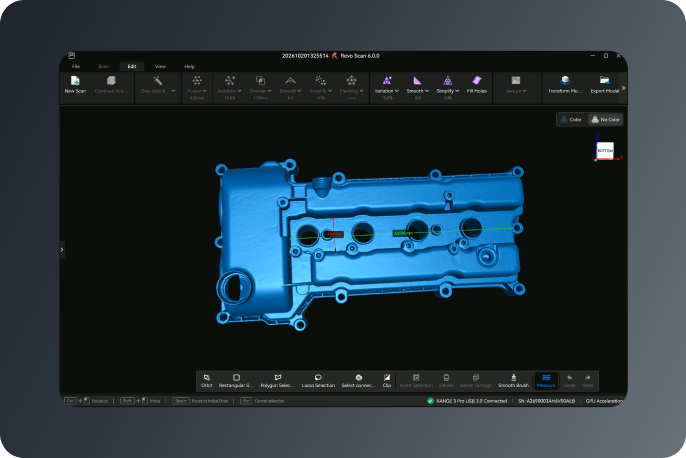
Task: Select the Polygon Selection tool
Action: [x=278, y=381]
